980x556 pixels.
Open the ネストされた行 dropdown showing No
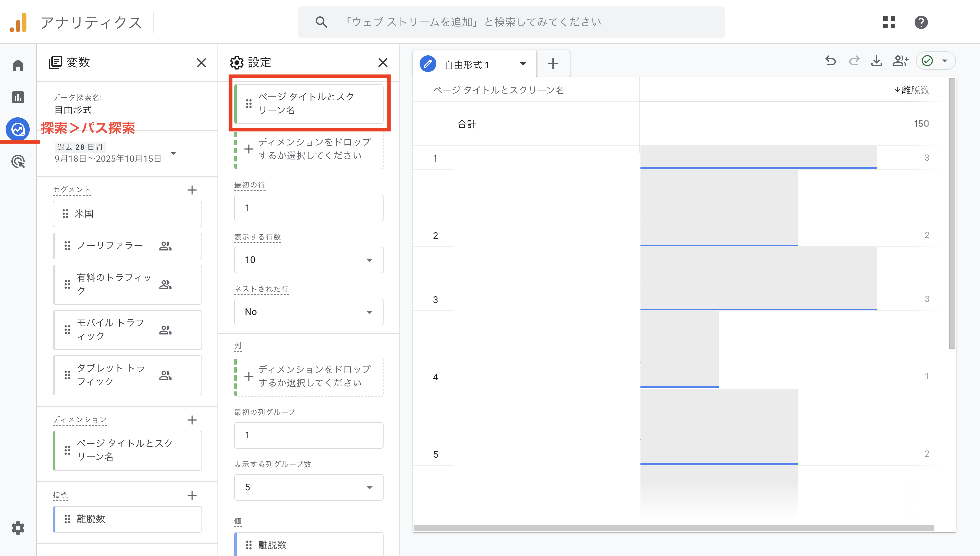coord(308,312)
